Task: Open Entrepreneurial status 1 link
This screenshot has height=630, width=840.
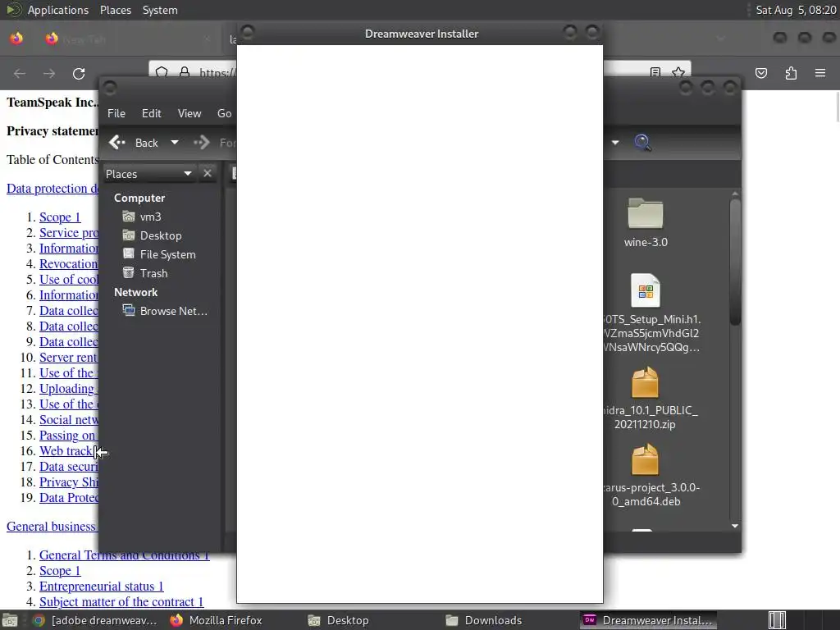Action: 101,586
